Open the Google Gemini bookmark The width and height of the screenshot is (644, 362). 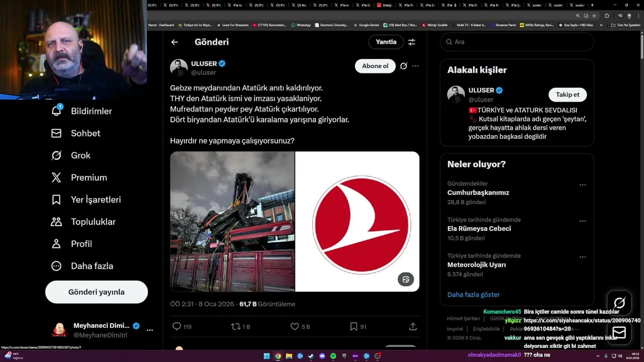point(366,25)
